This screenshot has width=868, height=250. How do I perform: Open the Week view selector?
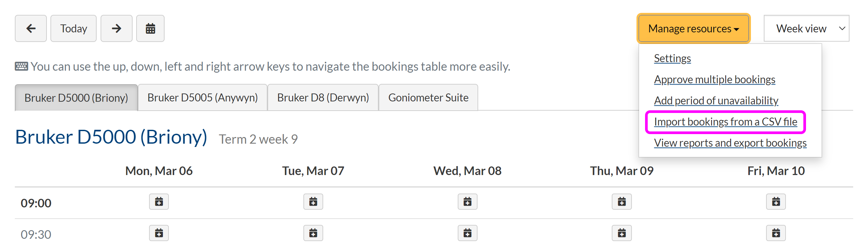coord(806,28)
